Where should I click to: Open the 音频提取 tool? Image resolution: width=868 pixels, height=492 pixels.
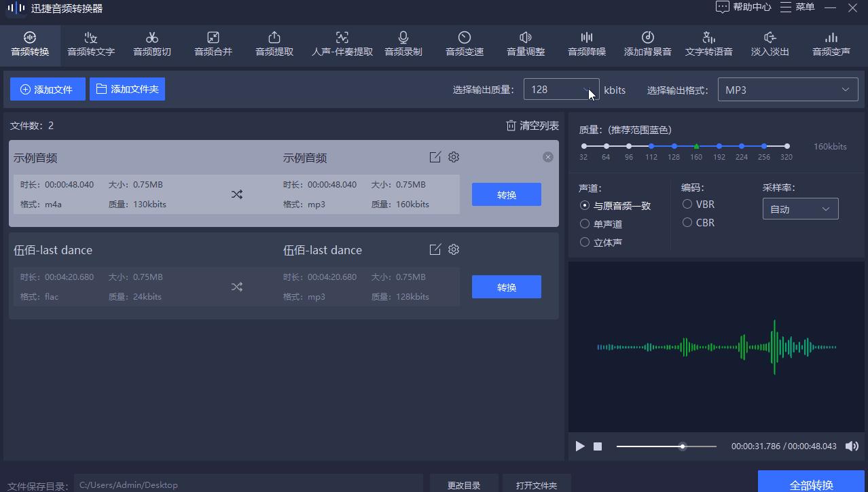[274, 44]
